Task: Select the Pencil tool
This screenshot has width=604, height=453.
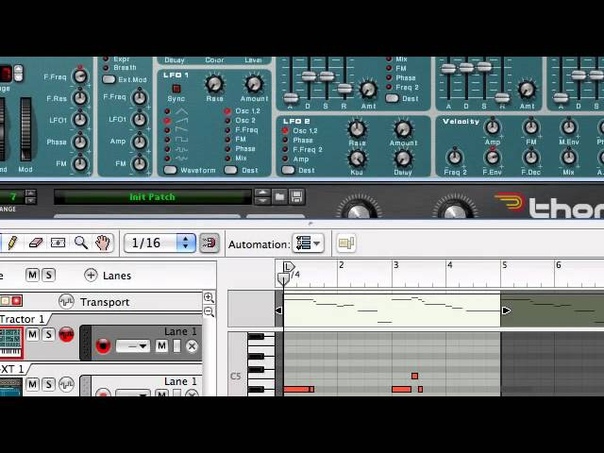Action: [12, 243]
